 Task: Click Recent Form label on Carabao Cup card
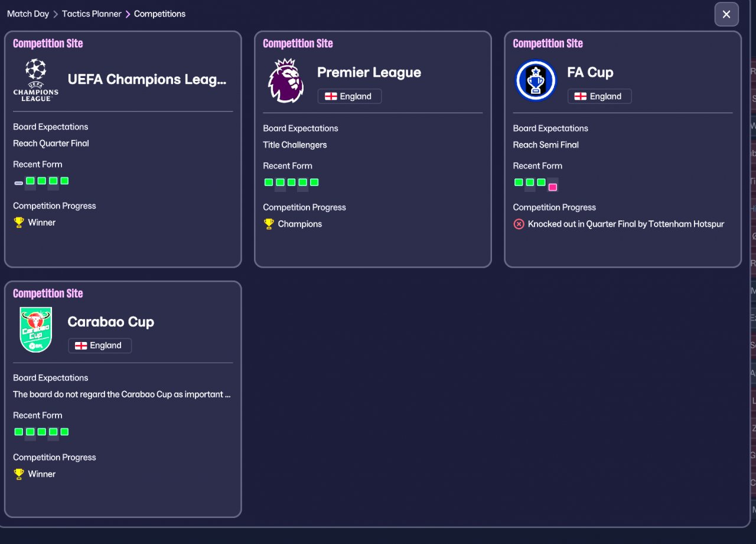(38, 415)
